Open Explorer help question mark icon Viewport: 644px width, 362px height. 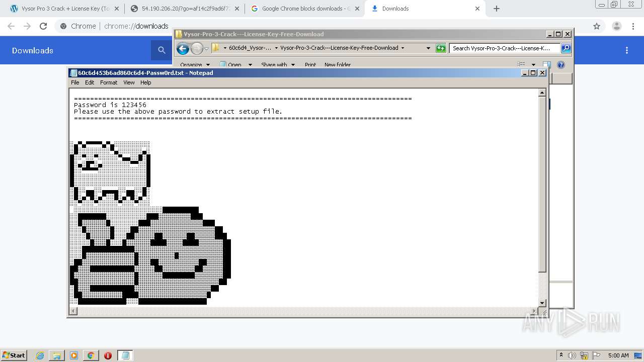pos(561,65)
